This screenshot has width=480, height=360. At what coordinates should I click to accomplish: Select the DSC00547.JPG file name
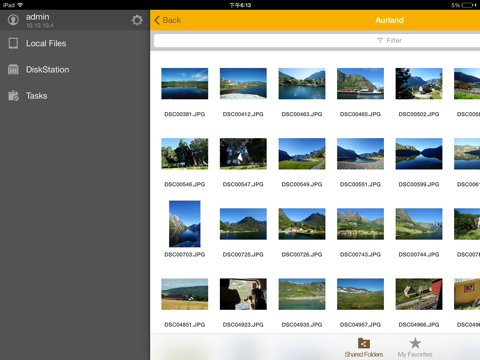point(243,184)
